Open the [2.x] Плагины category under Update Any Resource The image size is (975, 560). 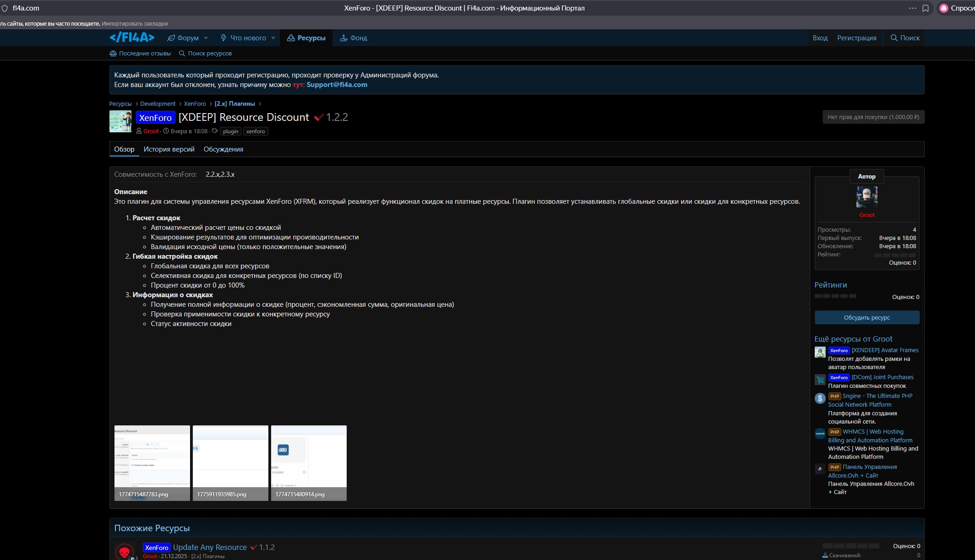point(207,556)
